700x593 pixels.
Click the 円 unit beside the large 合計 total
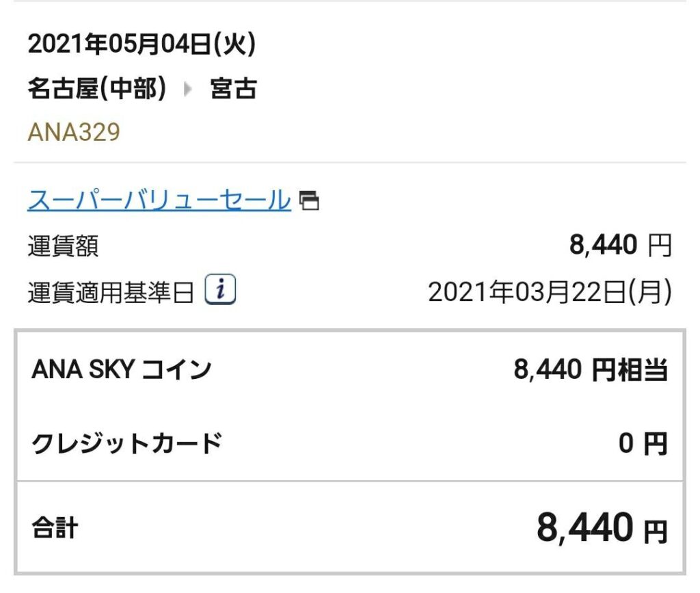(655, 532)
